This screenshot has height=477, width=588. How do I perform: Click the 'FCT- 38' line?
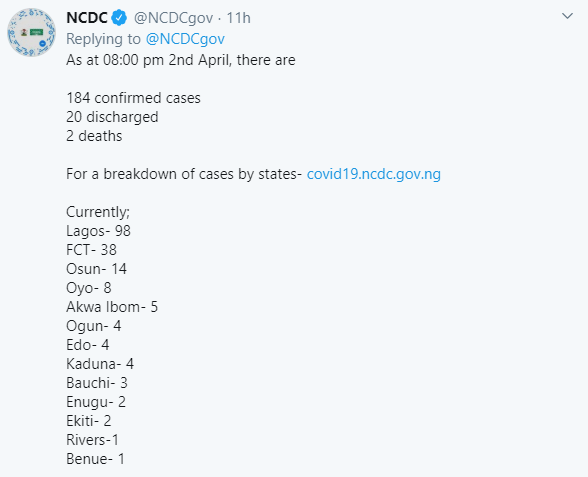[92, 250]
